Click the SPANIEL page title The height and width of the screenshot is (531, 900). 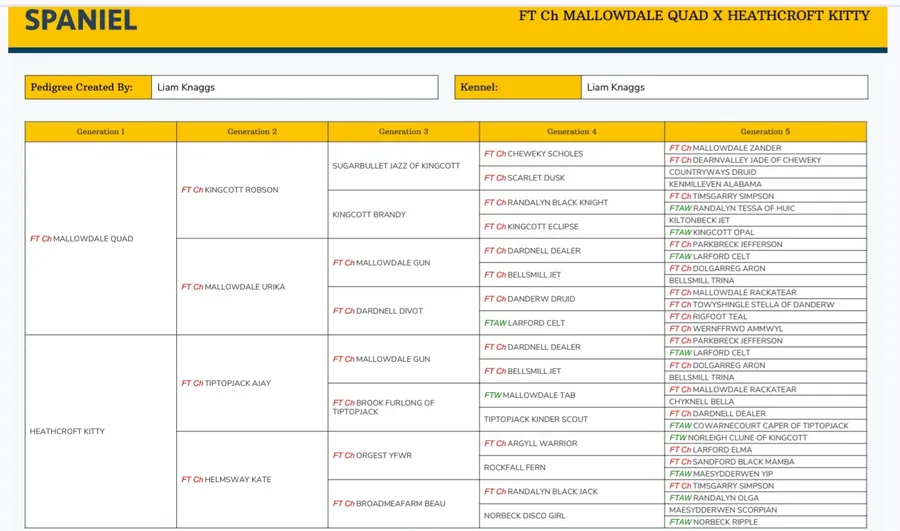point(80,20)
